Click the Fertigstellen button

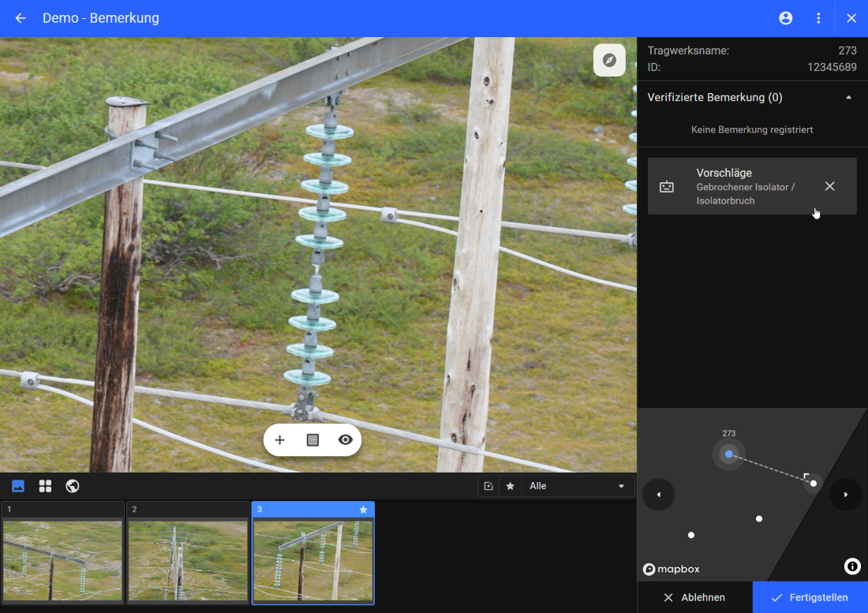pos(810,597)
